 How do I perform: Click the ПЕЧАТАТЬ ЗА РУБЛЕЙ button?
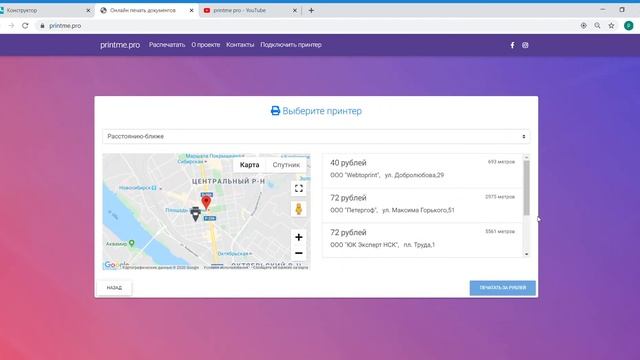point(502,288)
